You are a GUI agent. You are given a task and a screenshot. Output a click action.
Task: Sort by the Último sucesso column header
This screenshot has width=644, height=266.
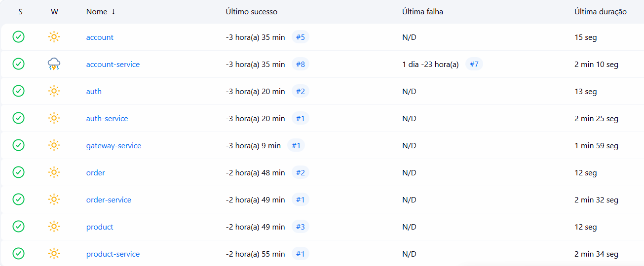[251, 12]
